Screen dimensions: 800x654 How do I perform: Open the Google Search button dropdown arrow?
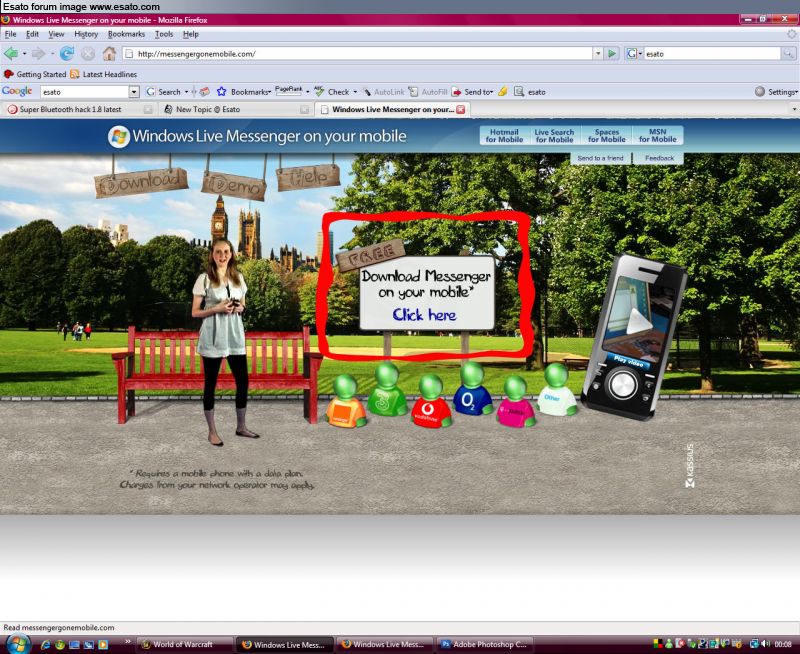coord(186,92)
